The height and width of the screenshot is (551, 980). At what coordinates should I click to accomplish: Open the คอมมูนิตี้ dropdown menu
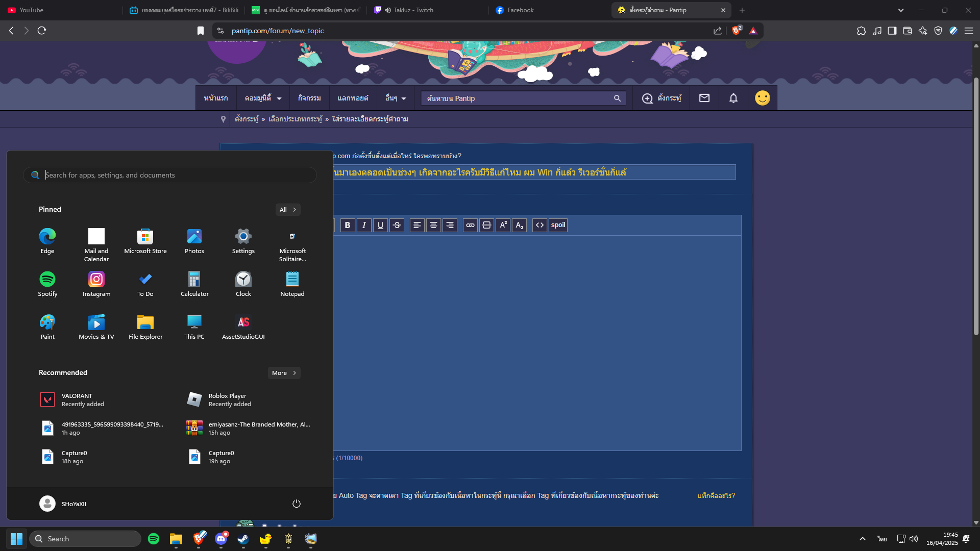[x=263, y=98]
